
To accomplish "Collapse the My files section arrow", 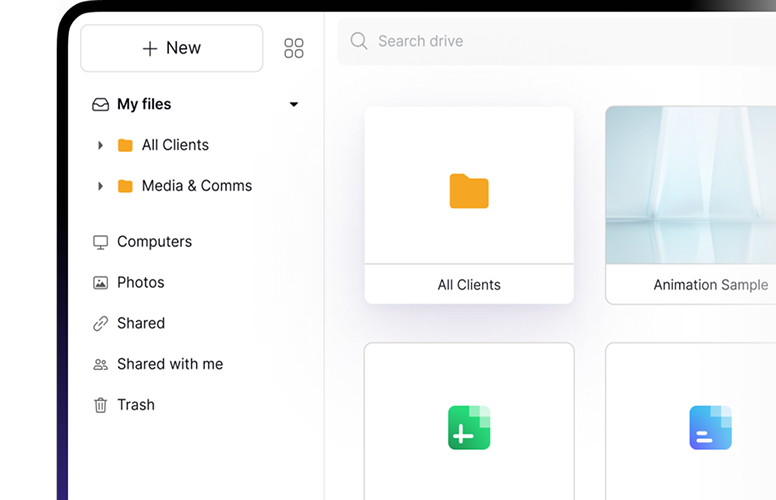I will [294, 104].
